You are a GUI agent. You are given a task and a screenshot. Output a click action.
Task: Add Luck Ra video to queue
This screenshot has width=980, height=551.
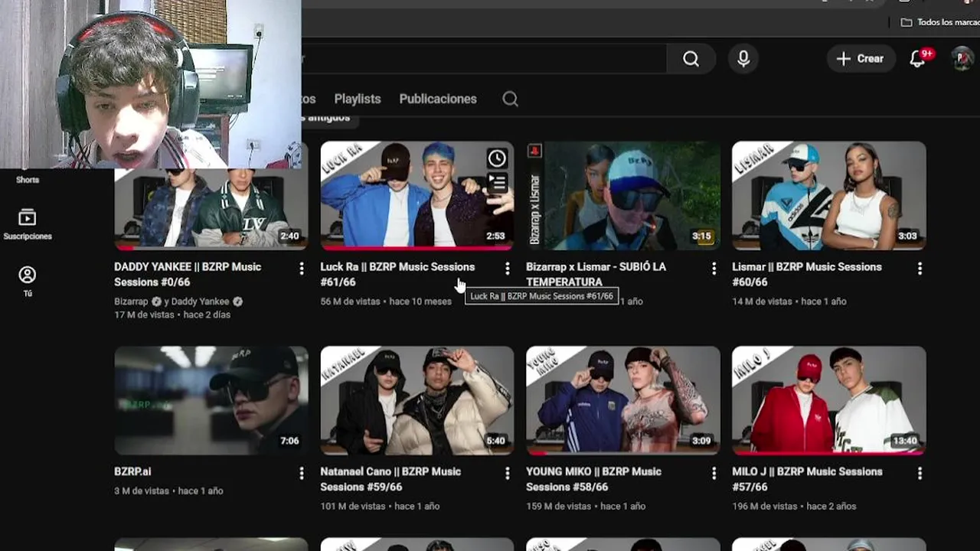497,183
